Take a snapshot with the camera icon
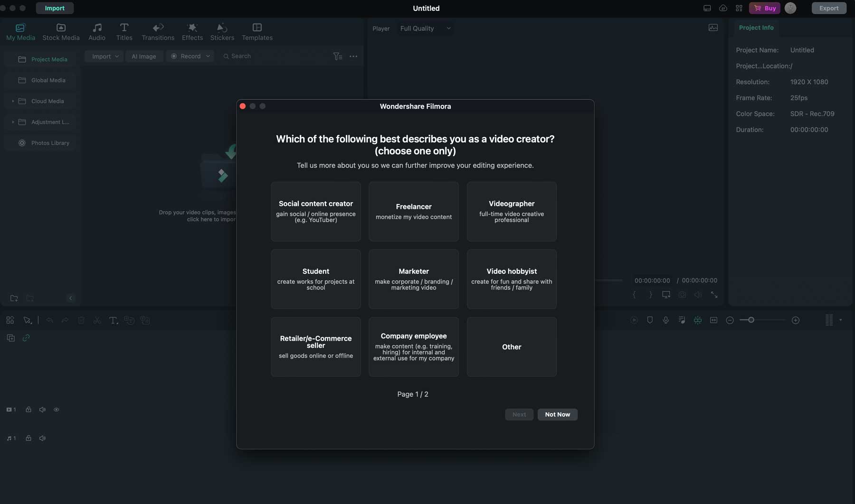 tap(682, 295)
